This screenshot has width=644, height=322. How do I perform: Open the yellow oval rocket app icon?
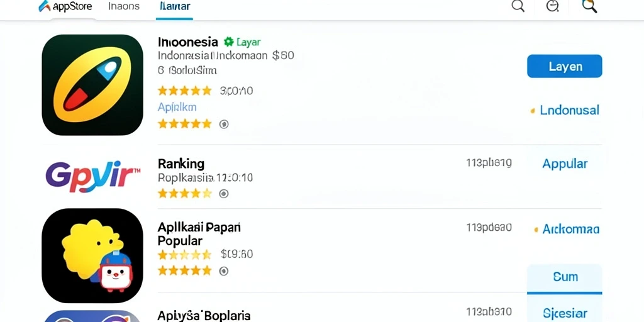pyautogui.click(x=92, y=85)
